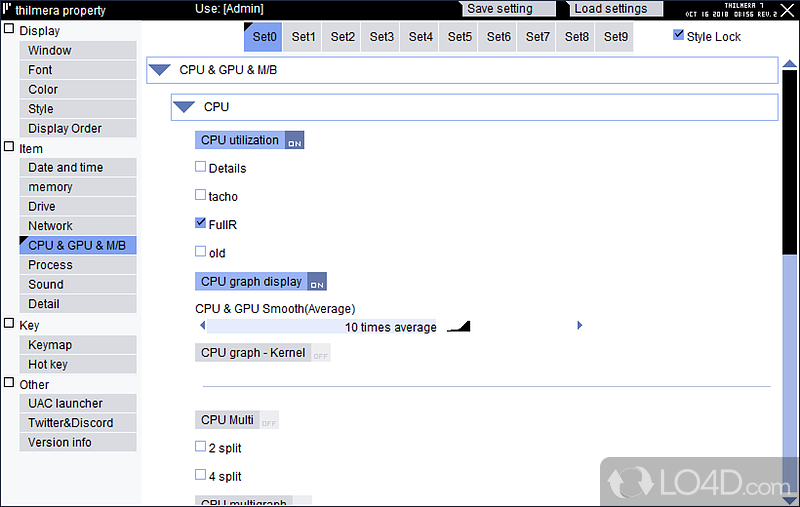Turn on CPU Multi toggle
The width and height of the screenshot is (800, 507).
click(237, 420)
